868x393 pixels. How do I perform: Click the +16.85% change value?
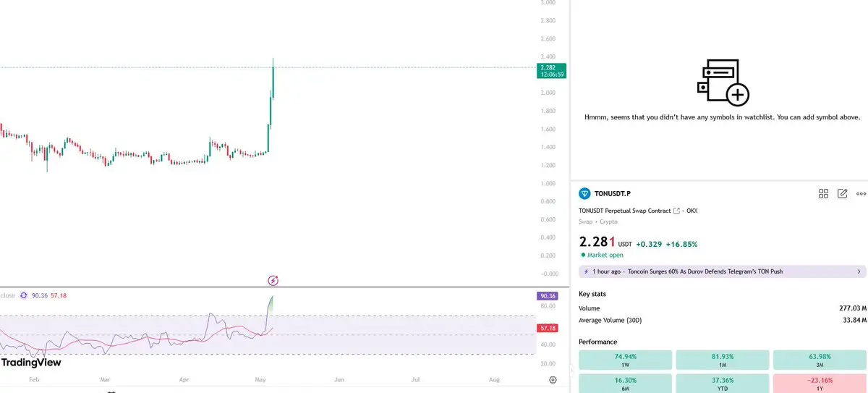coord(682,244)
